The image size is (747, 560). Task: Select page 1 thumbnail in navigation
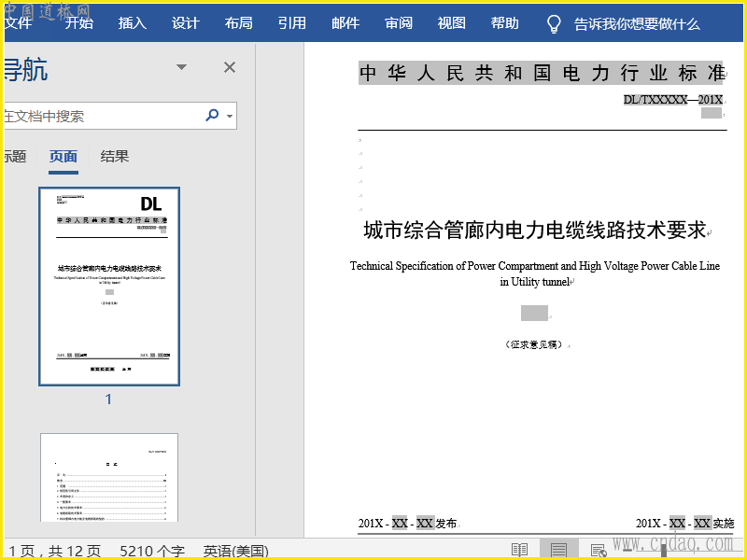click(x=109, y=287)
